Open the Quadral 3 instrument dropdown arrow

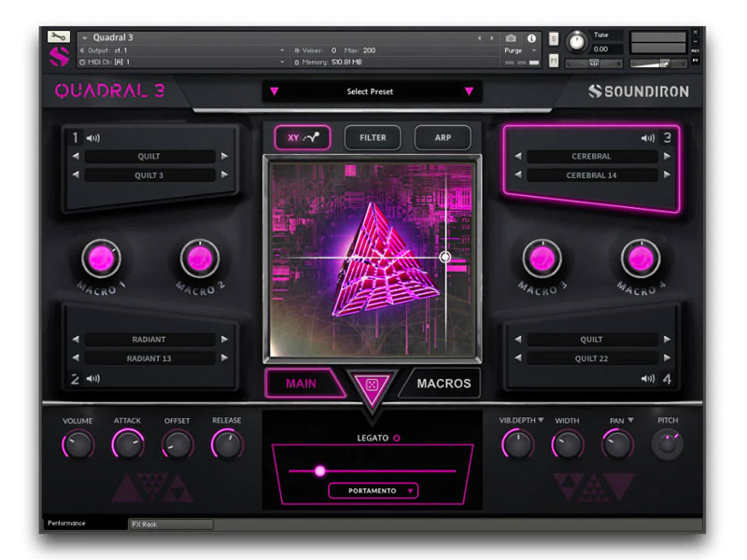84,37
